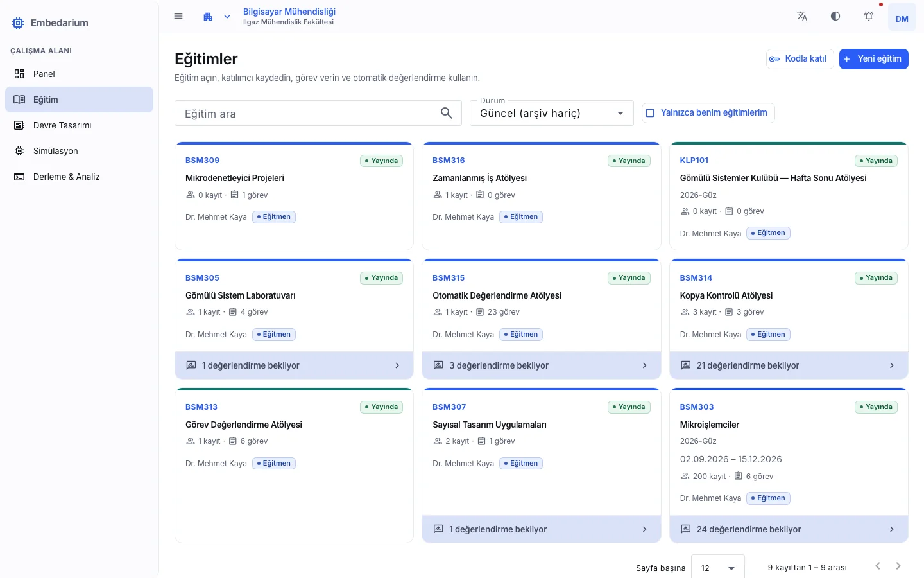Screen dimensions: 924x578
Task: Open the notifications bell icon
Action: pyautogui.click(x=869, y=16)
